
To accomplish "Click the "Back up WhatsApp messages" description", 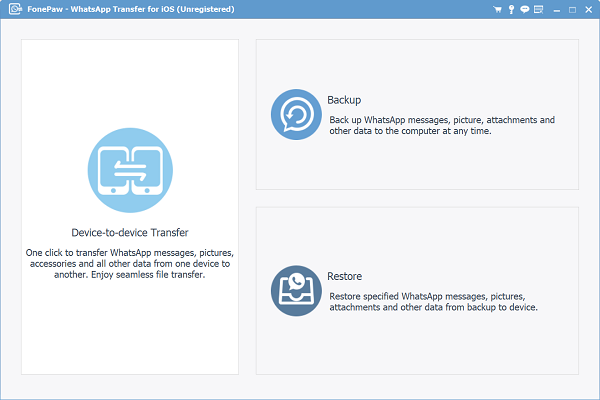I will pos(442,125).
